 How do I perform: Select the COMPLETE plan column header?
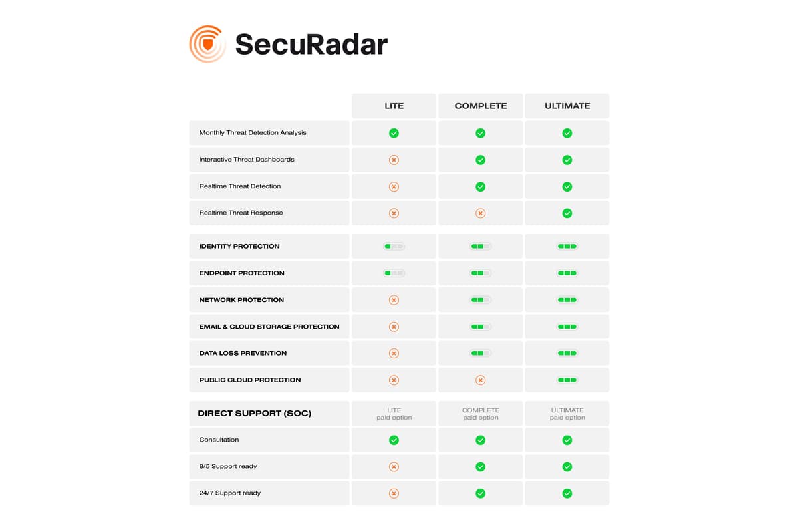481,106
